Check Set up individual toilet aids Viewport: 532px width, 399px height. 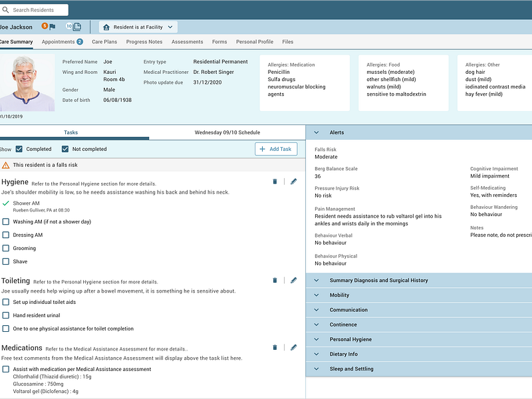[6, 302]
